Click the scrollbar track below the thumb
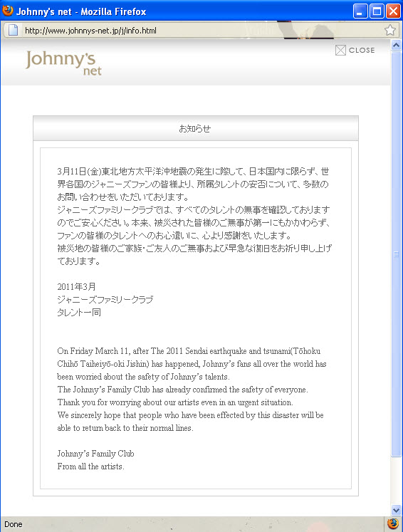The width and height of the screenshot is (403, 532). 396,481
